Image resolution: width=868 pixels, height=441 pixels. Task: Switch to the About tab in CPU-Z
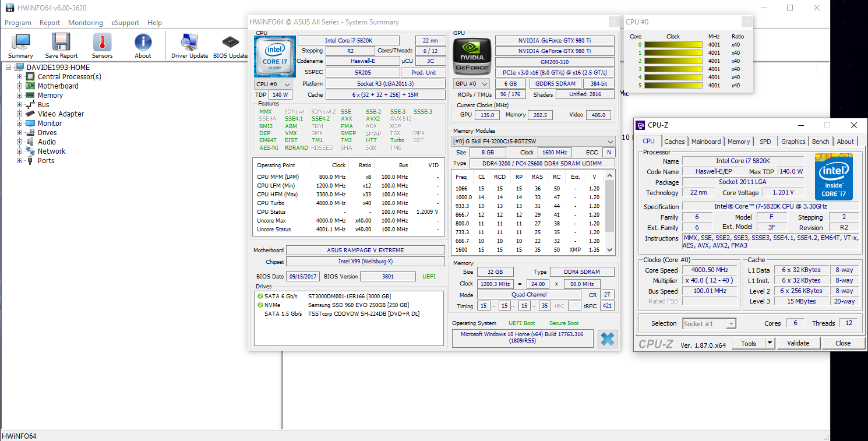(845, 142)
